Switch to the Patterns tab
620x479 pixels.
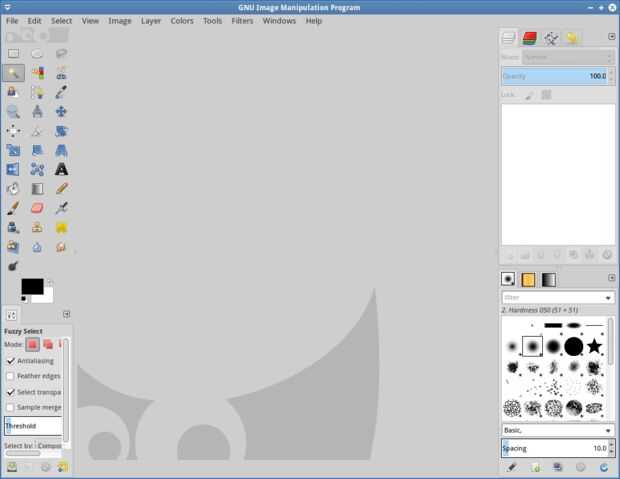[528, 280]
